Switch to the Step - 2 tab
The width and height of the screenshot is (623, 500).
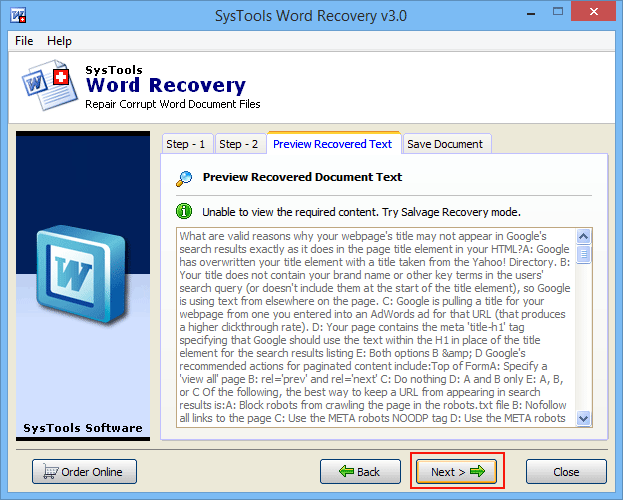(x=239, y=144)
